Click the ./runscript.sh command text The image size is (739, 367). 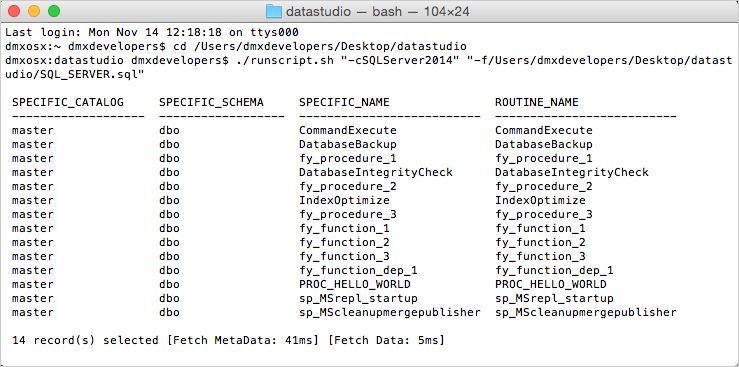pos(274,60)
